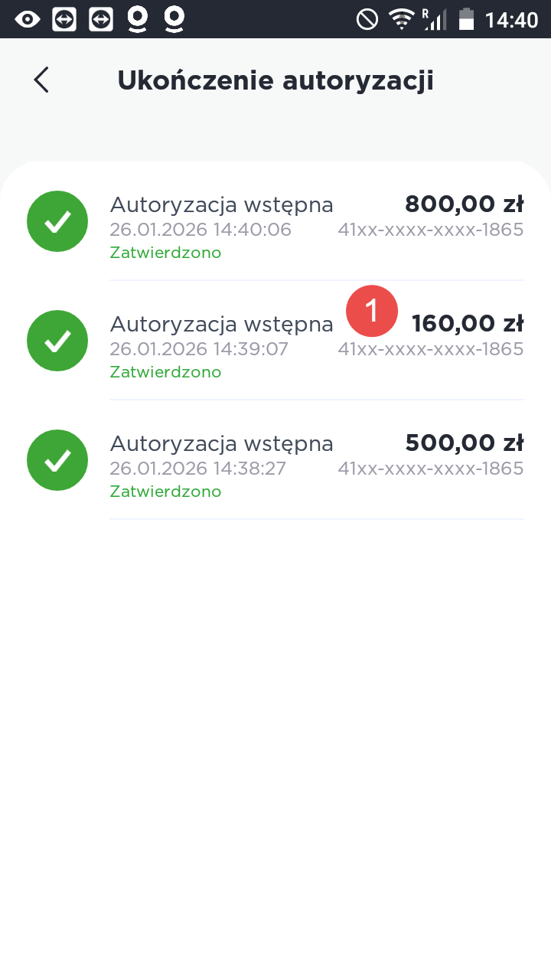The image size is (551, 980).
Task: Tap the Zatwierdzono status under the 14:40:06 entry
Action: point(165,253)
